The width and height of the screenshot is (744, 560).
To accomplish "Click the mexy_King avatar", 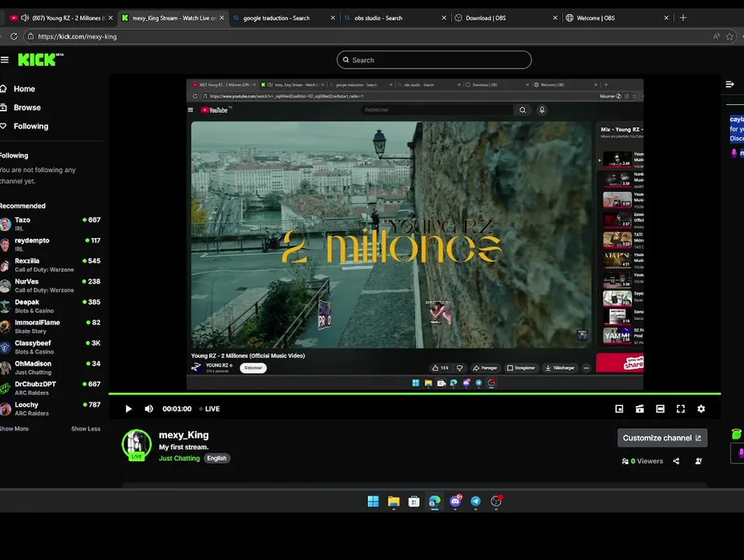I will tap(137, 444).
